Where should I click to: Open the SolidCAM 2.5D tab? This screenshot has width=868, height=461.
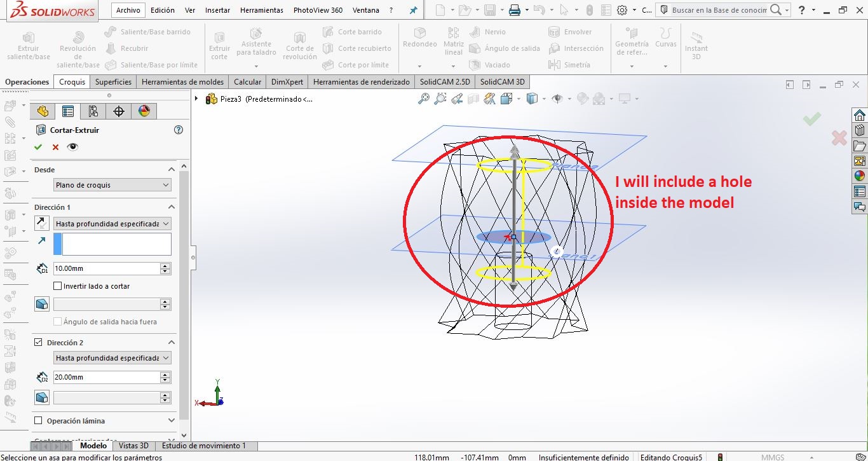(445, 82)
